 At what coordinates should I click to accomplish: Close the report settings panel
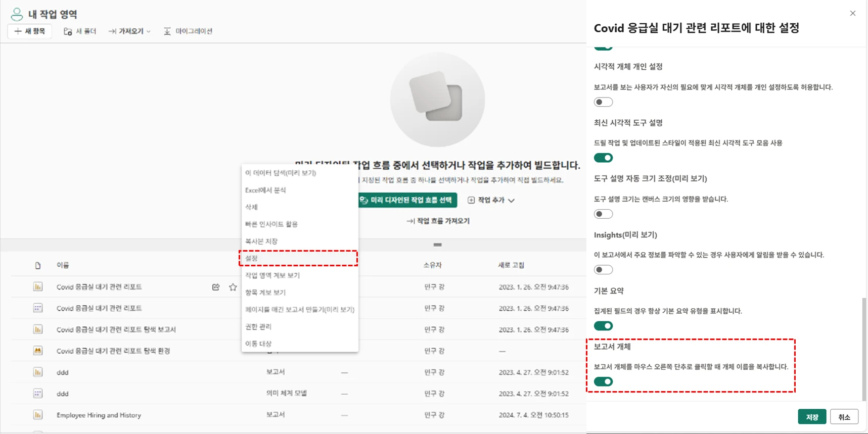coord(852,14)
